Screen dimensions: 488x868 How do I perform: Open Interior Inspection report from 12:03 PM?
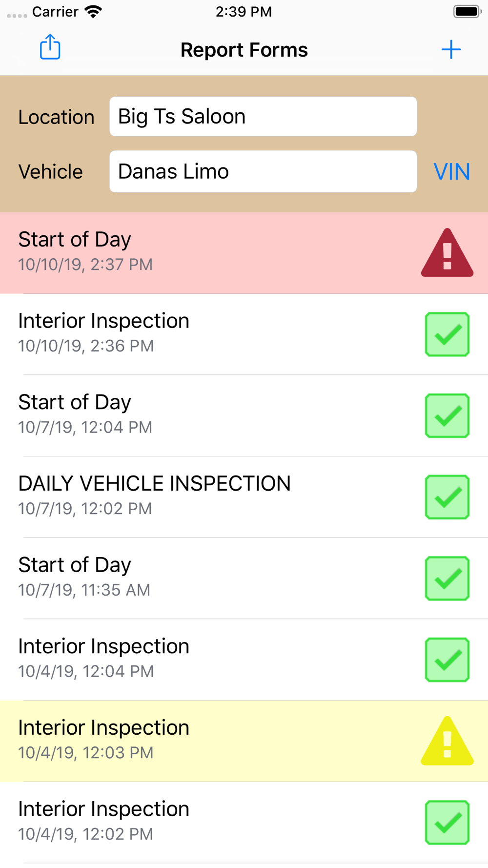point(195,741)
